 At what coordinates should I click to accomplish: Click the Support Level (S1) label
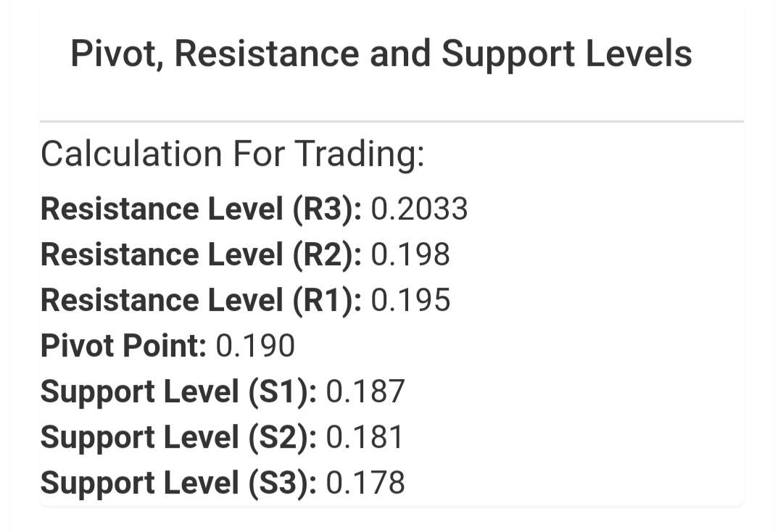tap(178, 392)
